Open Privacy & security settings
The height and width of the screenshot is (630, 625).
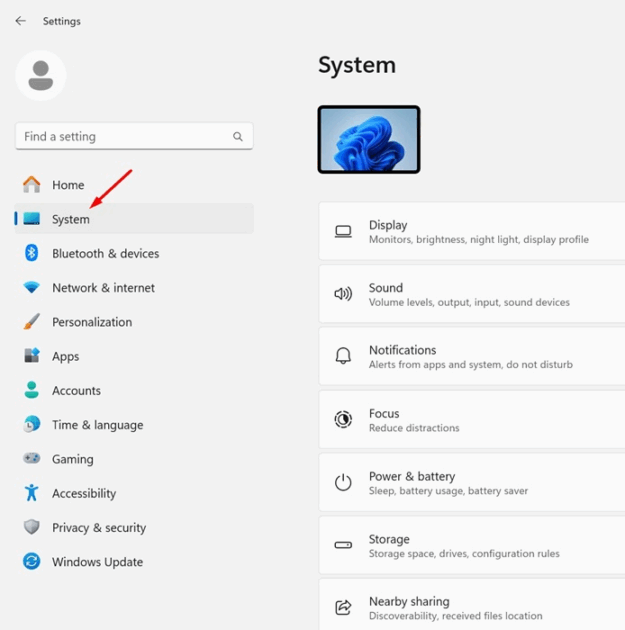tap(134, 527)
